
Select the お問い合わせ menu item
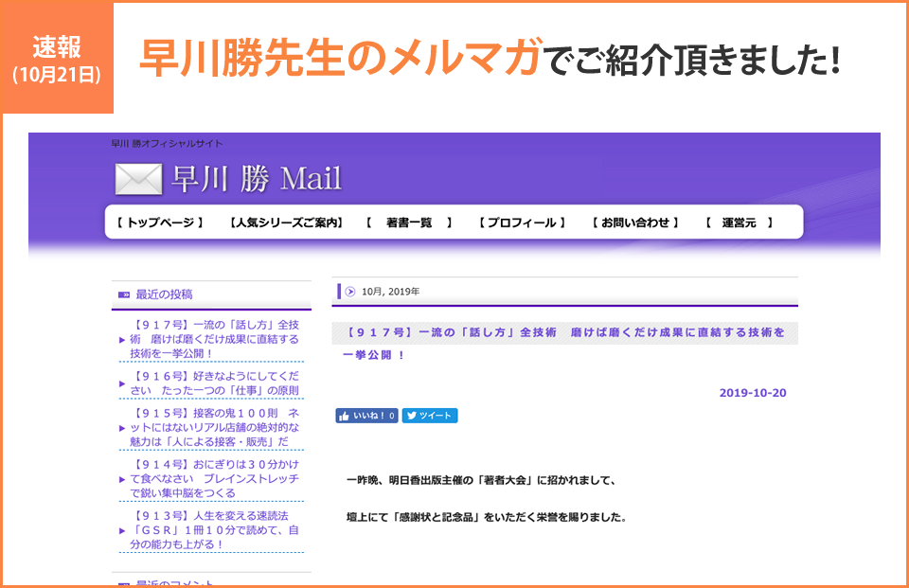coord(635,223)
